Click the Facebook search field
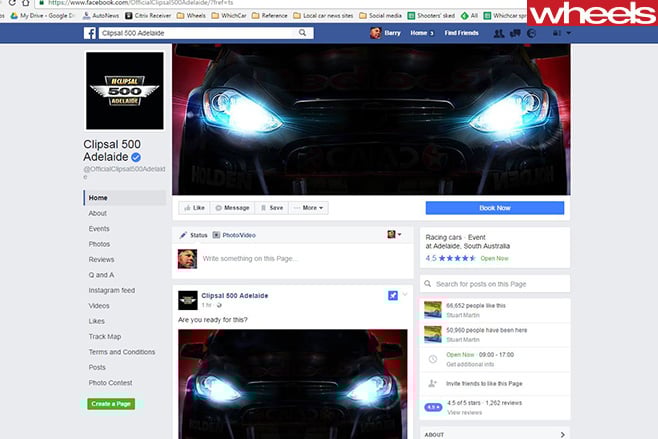The height and width of the screenshot is (439, 658). (206, 33)
